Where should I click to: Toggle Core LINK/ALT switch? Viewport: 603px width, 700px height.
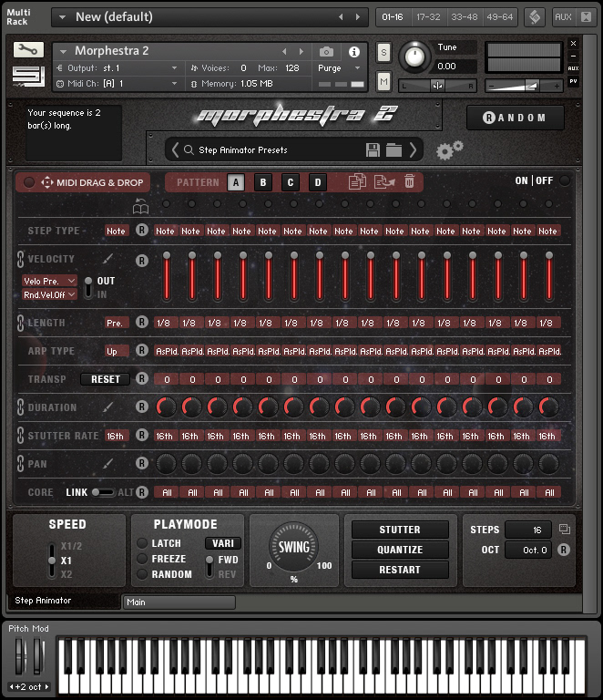(x=103, y=492)
